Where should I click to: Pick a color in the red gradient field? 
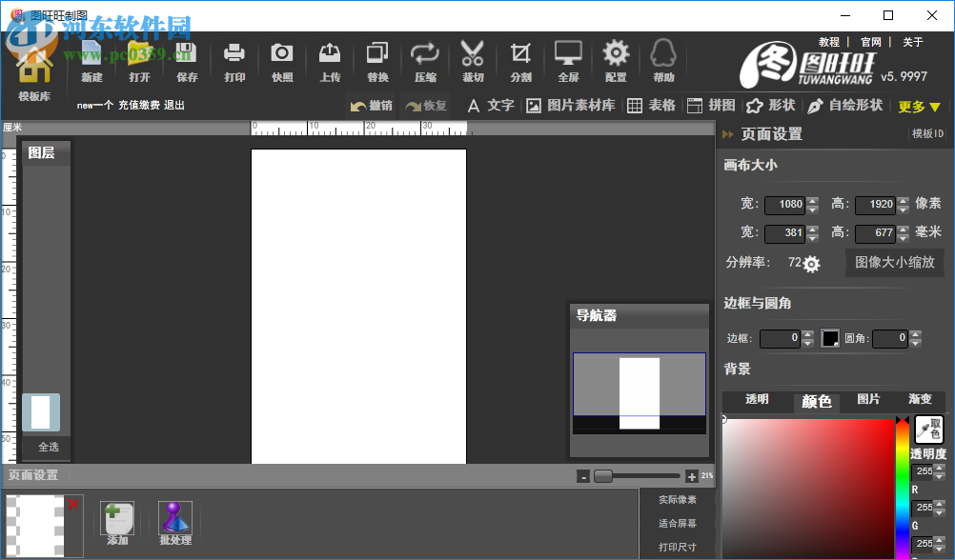808,489
